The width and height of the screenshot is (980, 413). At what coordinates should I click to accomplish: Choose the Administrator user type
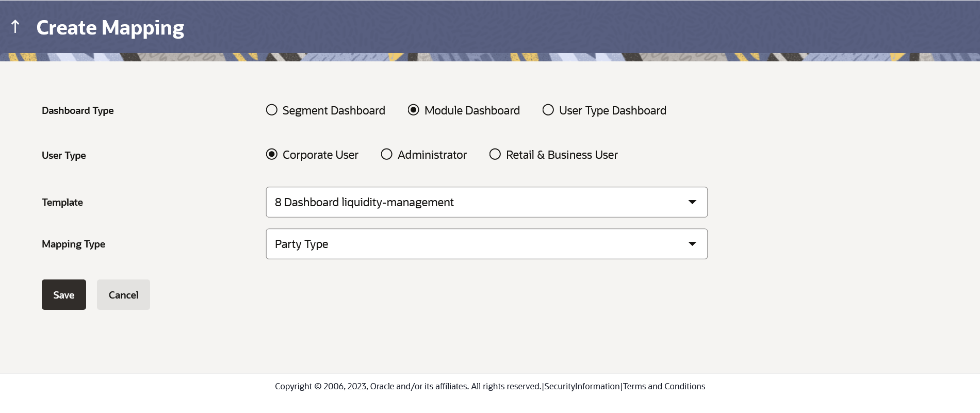[387, 154]
